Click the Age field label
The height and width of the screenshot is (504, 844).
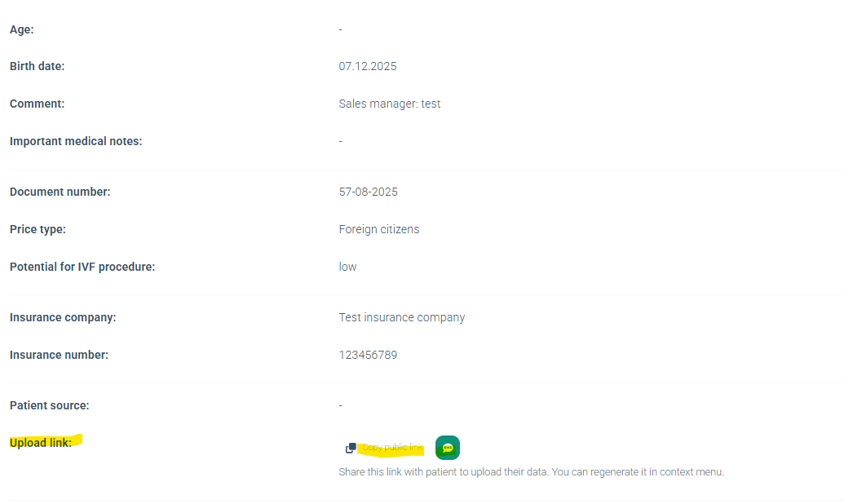coord(22,29)
